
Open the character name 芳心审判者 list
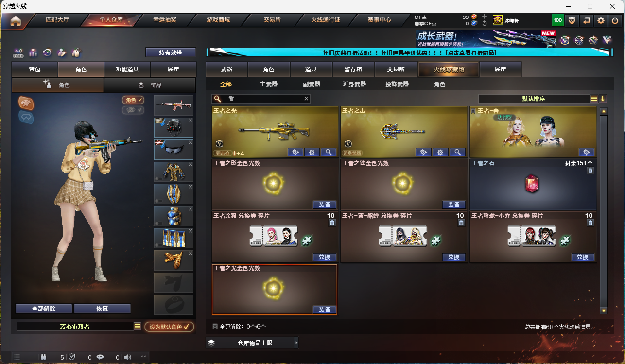point(138,327)
